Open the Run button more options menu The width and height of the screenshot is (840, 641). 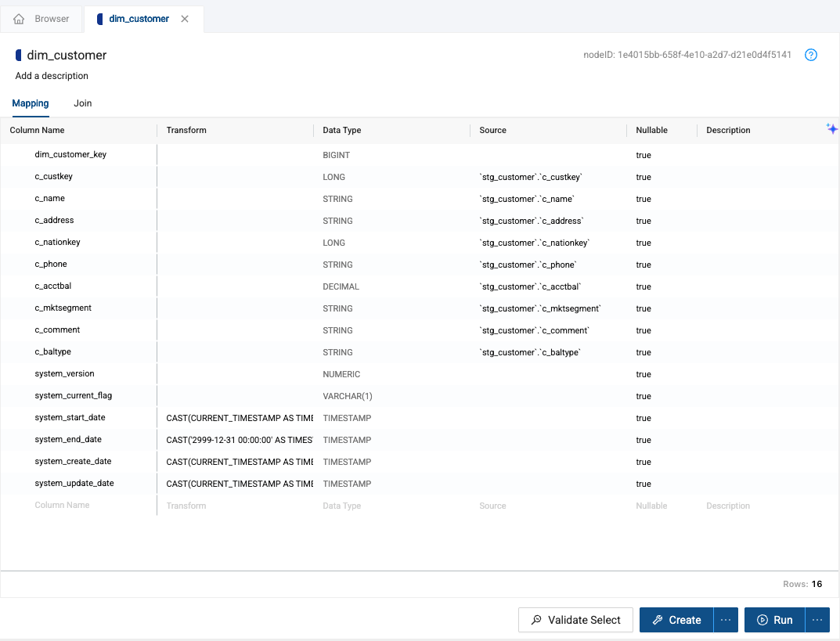pos(817,620)
